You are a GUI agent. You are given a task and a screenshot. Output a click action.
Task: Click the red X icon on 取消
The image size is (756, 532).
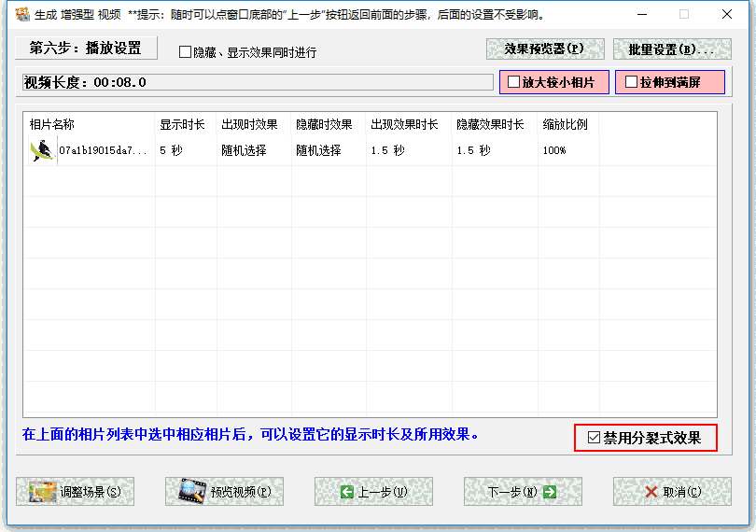point(651,492)
